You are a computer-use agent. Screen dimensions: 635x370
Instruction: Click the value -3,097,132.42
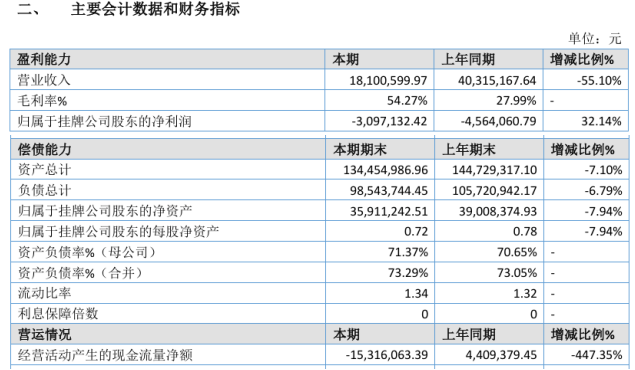389,121
